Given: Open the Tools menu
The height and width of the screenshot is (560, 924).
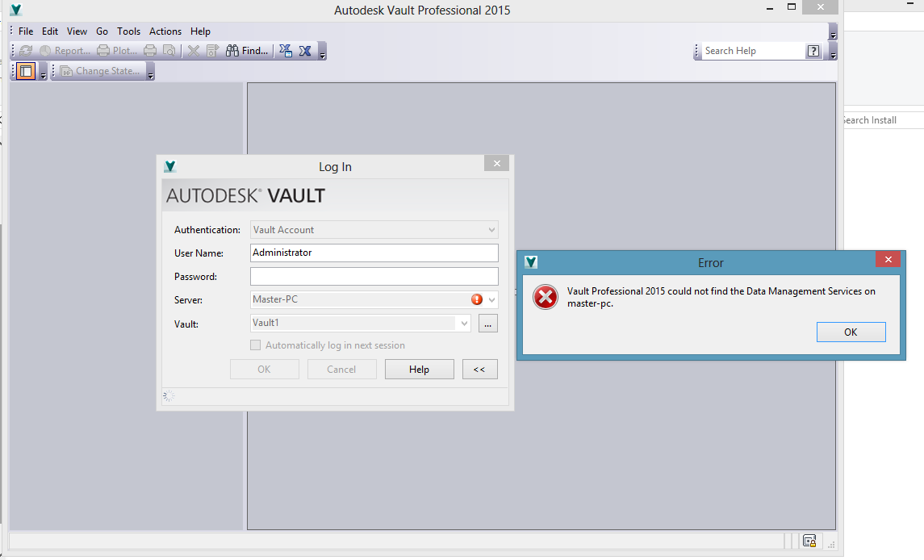Looking at the screenshot, I should point(128,31).
